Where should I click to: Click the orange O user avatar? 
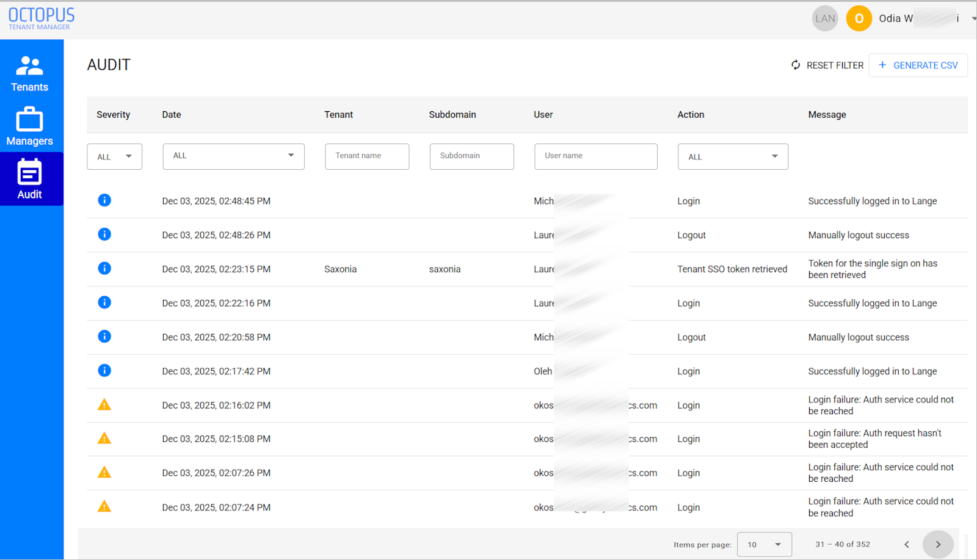click(859, 18)
